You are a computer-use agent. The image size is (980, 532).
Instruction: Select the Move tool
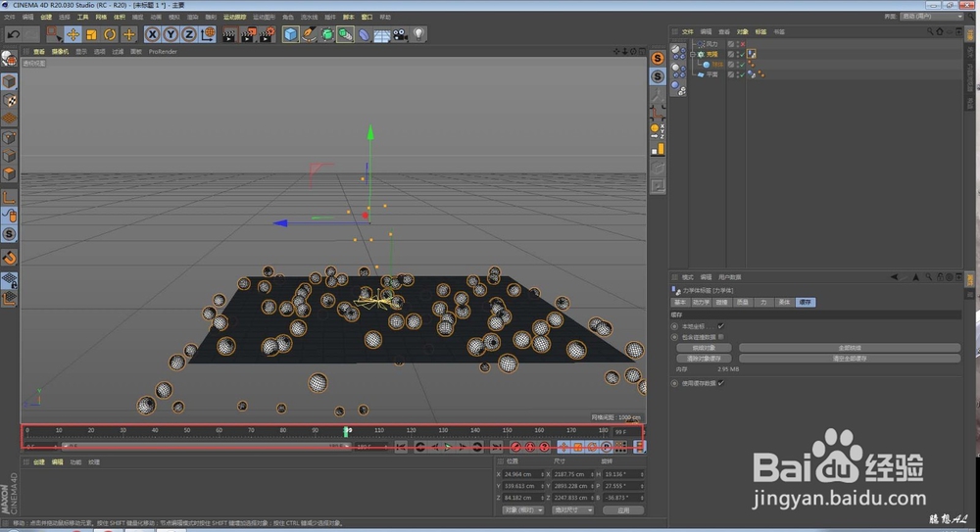tap(73, 34)
